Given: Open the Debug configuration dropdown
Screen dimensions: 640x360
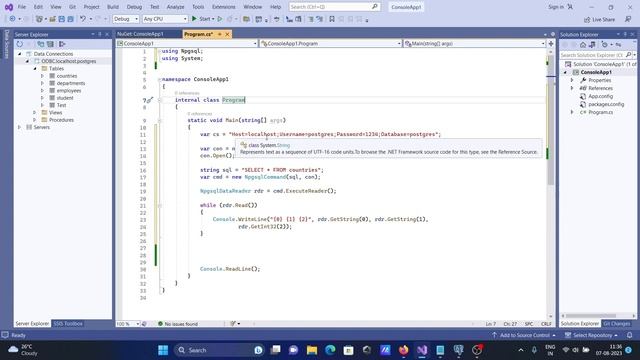Looking at the screenshot, I should click(x=126, y=19).
